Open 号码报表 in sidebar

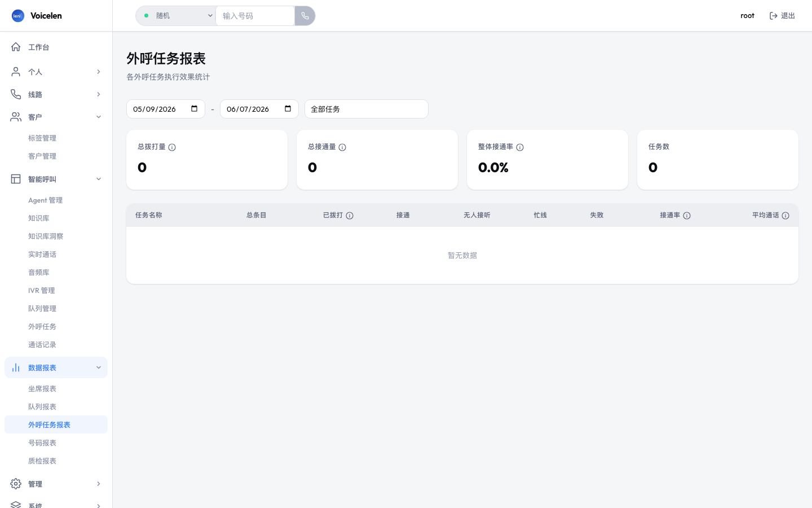pyautogui.click(x=56, y=443)
